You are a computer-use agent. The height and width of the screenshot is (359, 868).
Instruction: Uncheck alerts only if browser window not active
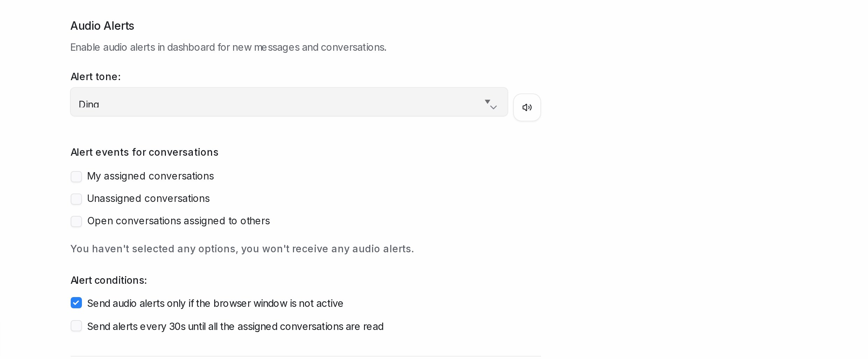[76, 303]
